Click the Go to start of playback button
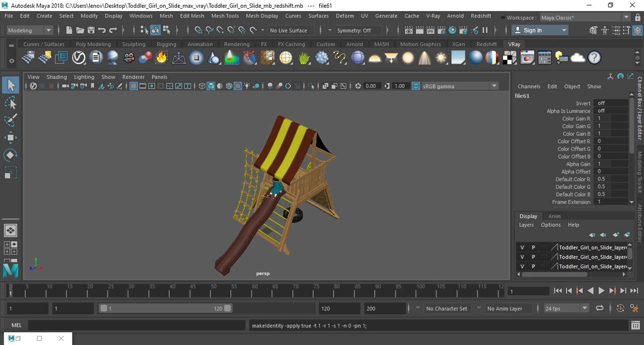Viewport: 644px width, 345px height. coord(557,291)
